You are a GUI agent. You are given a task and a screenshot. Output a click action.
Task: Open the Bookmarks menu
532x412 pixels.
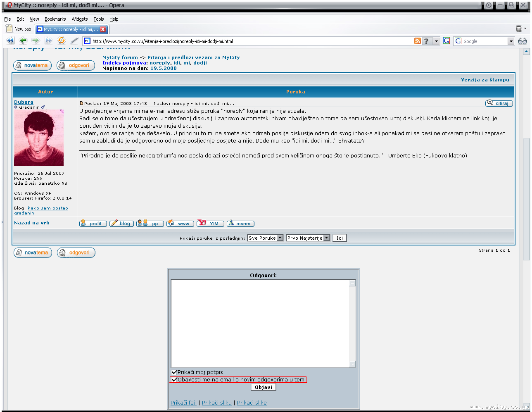point(55,19)
